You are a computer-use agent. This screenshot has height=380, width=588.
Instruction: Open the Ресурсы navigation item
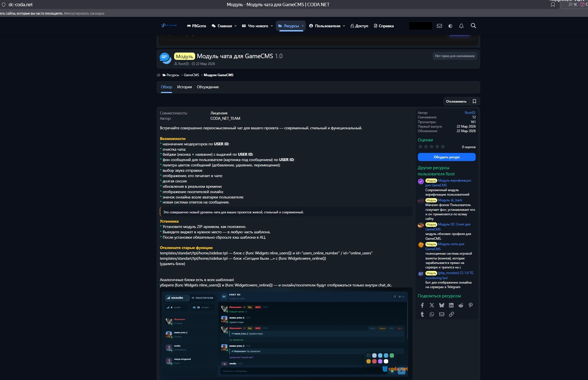coord(289,26)
